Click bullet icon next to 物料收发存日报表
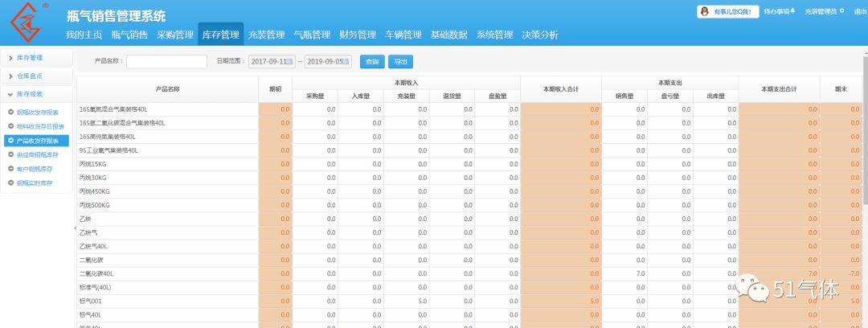 [x=11, y=126]
